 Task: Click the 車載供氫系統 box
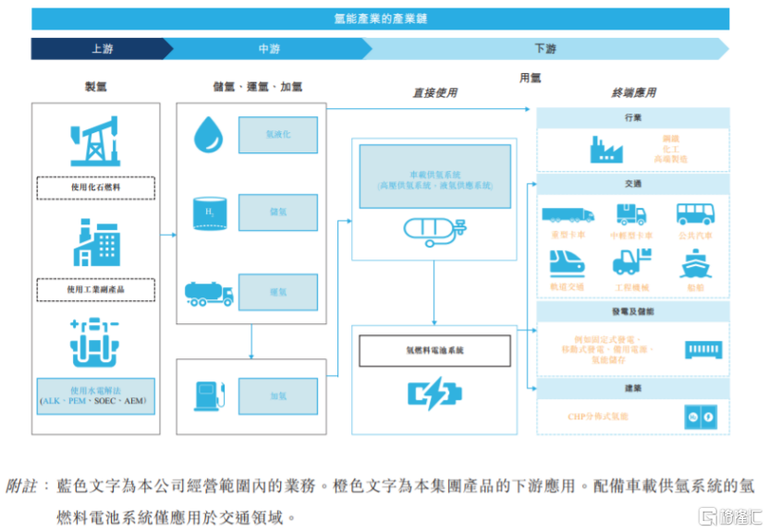(x=435, y=176)
